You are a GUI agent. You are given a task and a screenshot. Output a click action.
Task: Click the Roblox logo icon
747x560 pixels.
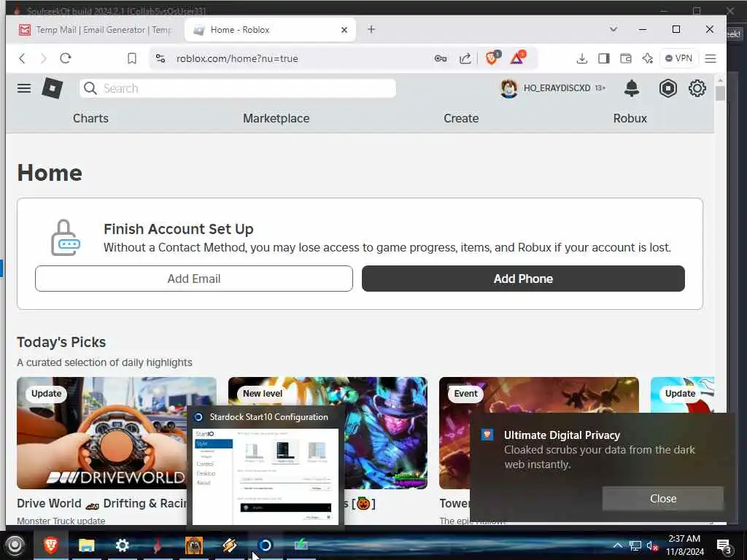click(x=53, y=88)
